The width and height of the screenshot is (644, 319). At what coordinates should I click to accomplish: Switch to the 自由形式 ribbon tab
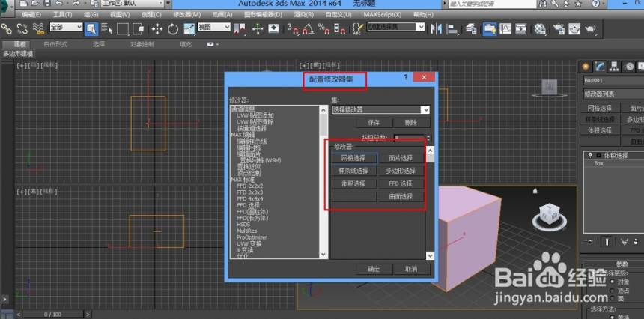coord(55,44)
